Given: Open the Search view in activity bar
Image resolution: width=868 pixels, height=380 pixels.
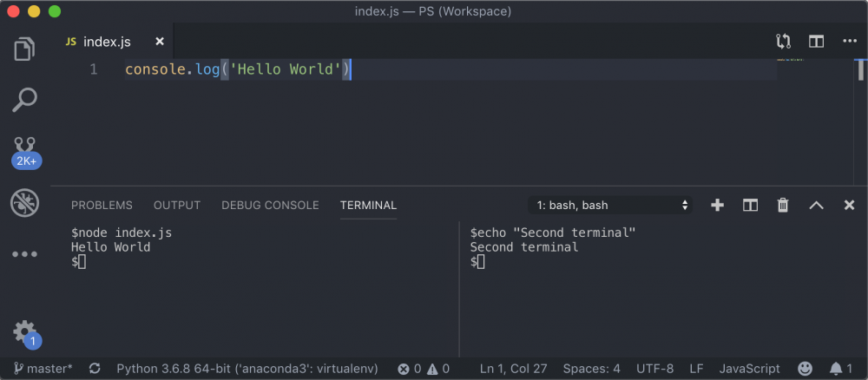Looking at the screenshot, I should (25, 100).
